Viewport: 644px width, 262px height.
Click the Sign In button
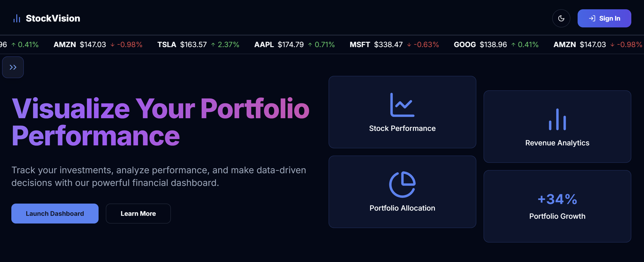(x=604, y=18)
